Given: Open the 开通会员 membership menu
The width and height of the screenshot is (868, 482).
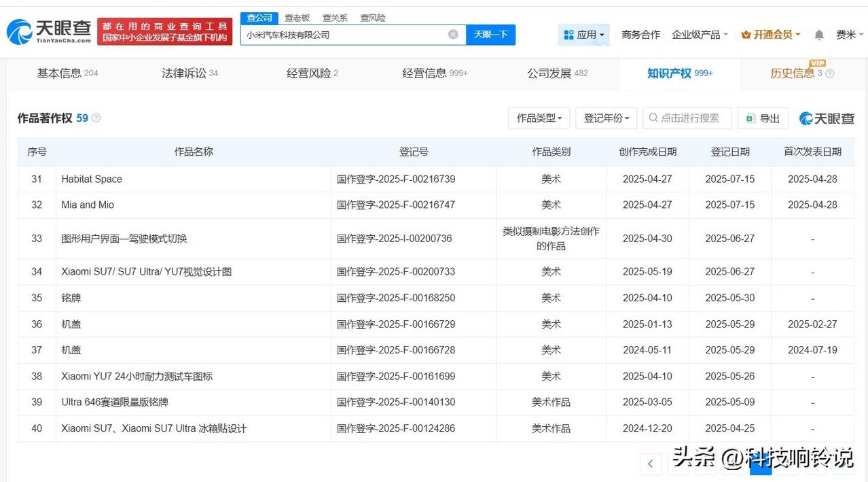Looking at the screenshot, I should [771, 35].
